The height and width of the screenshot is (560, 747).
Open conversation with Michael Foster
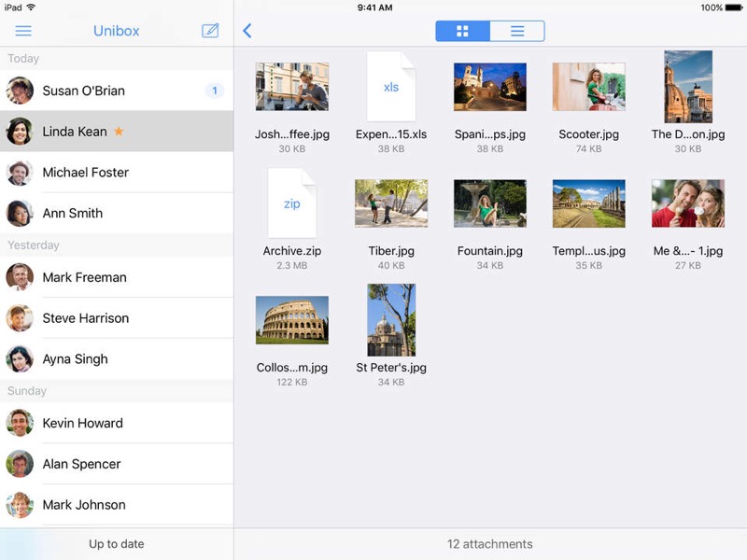86,173
